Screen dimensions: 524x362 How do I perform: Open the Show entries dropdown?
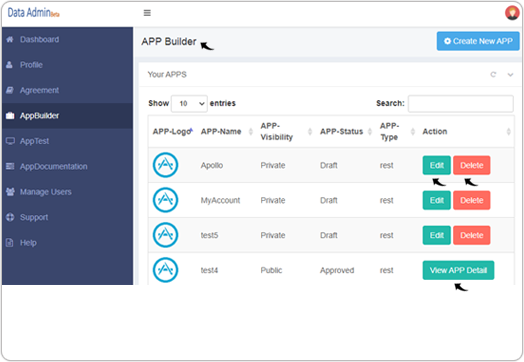pos(189,104)
